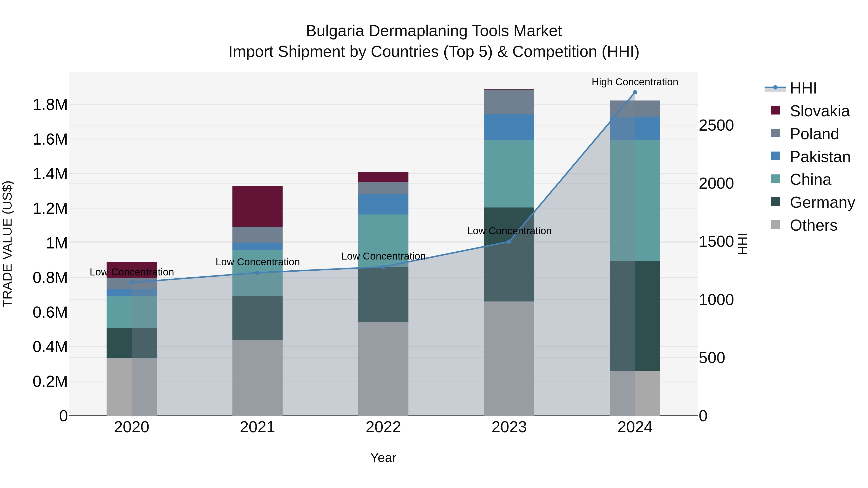Click the '1.4M' left axis label
The height and width of the screenshot is (488, 868).
50,174
